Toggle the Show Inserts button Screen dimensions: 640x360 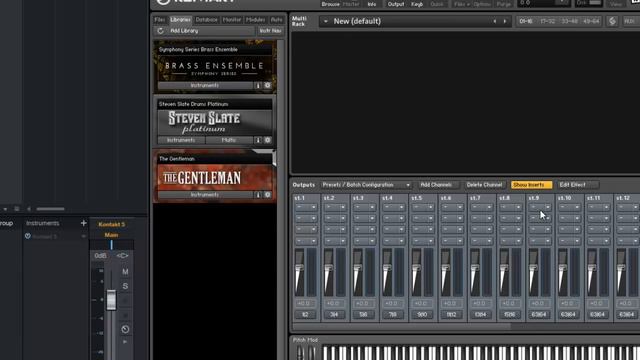point(531,185)
